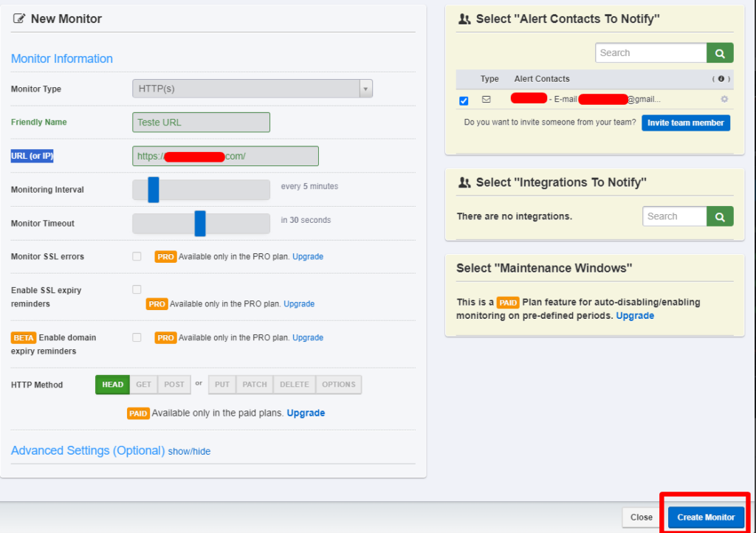This screenshot has width=756, height=533.
Task: Click the gear icon beside the alert contact
Action: coord(724,100)
